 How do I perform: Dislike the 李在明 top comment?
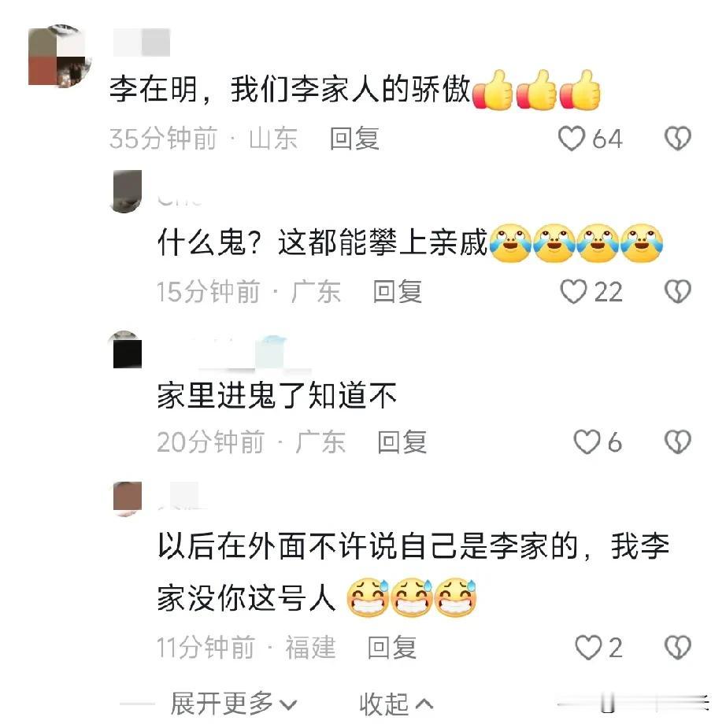(678, 139)
